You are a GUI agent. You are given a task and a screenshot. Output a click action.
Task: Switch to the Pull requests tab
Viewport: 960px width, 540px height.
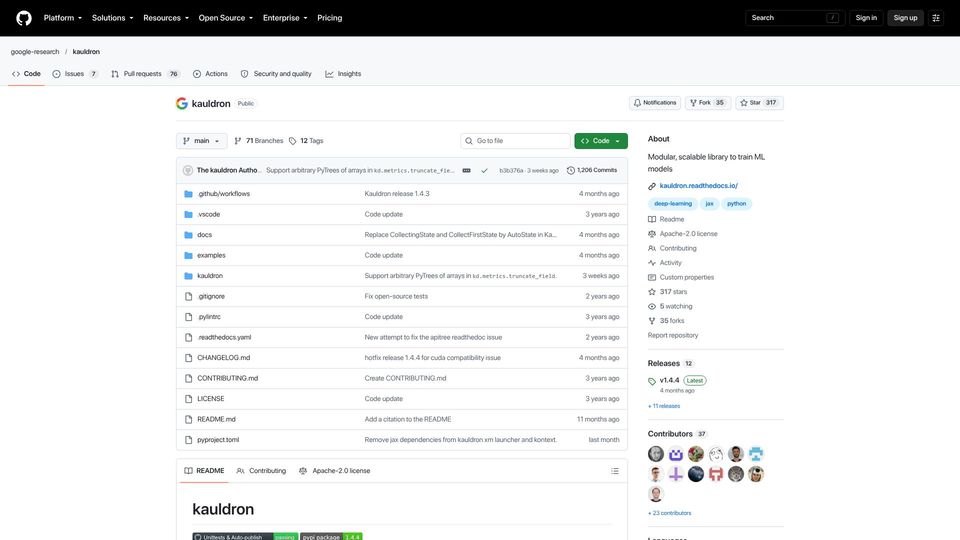tap(145, 73)
